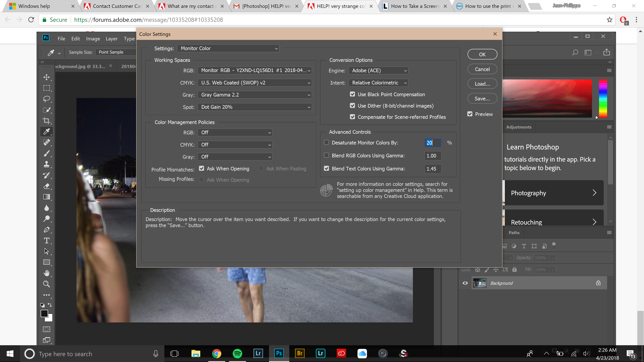The image size is (644, 362).
Task: Open CMYK working space U.S. Web Coated dropdown
Action: coord(255,83)
